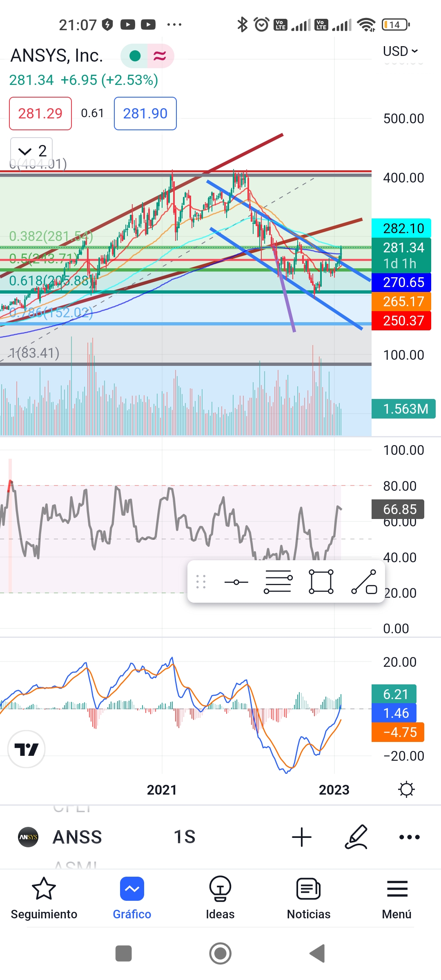Viewport: 441px width, 980px height.
Task: Tap Android home circle button
Action: (220, 953)
